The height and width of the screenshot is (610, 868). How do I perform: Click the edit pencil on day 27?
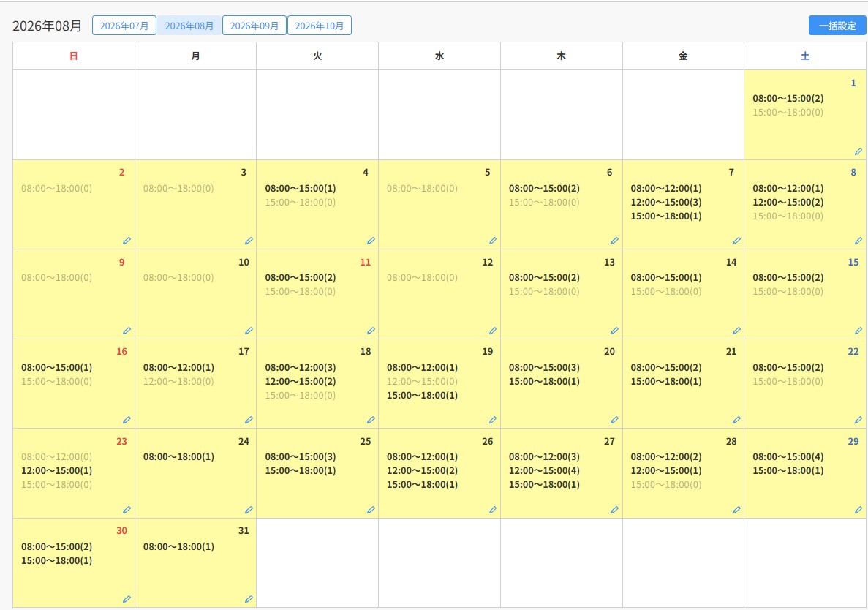[x=614, y=510]
